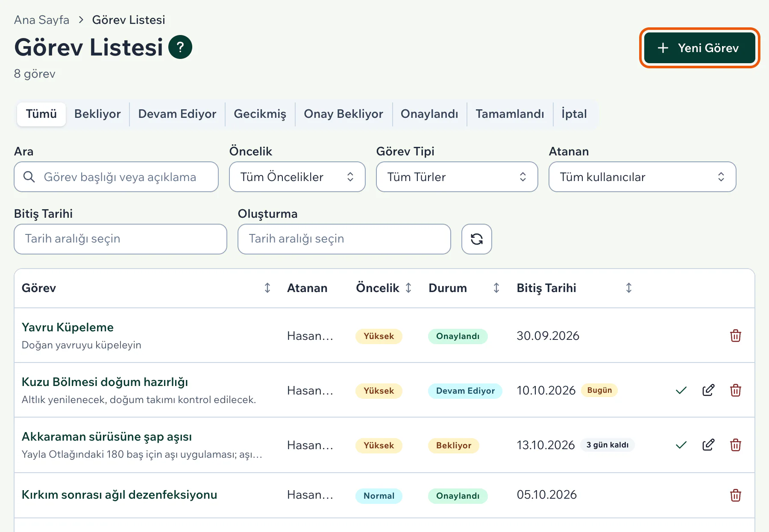The image size is (769, 532).
Task: Select the Tümü tab
Action: (x=41, y=114)
